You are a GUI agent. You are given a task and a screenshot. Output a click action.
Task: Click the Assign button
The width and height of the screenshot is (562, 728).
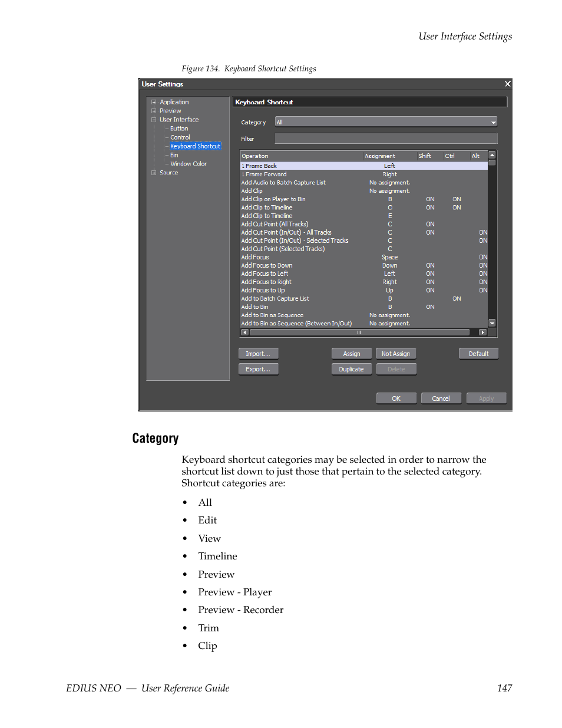tap(352, 354)
